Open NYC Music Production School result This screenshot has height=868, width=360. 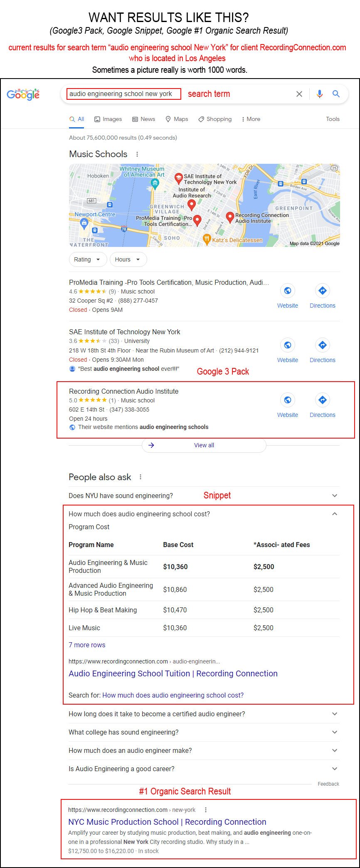coord(167,822)
